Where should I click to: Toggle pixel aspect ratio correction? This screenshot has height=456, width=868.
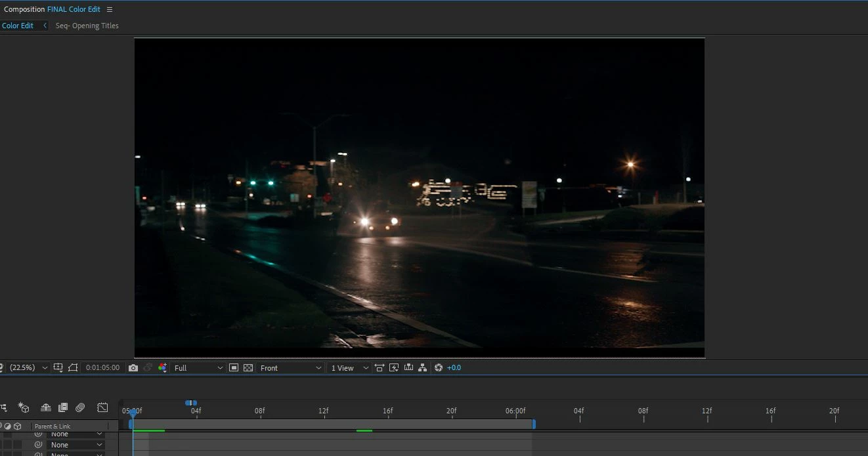380,368
